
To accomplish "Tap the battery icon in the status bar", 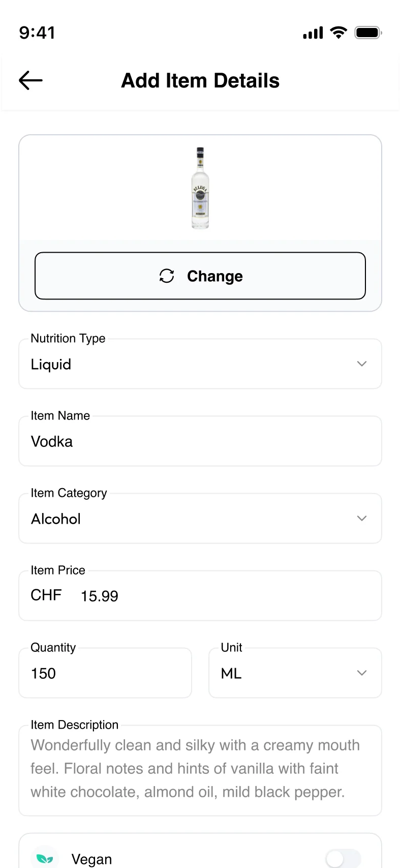I will click(x=368, y=33).
